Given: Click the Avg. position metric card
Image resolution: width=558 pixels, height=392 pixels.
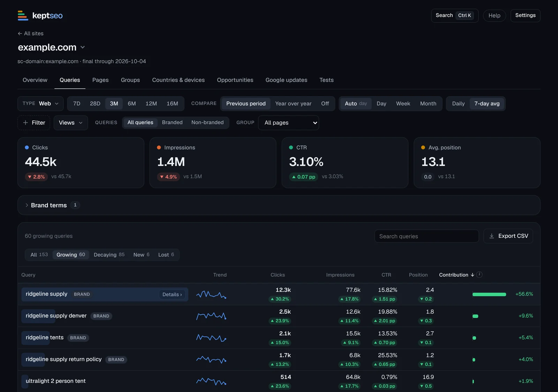Looking at the screenshot, I should [477, 163].
